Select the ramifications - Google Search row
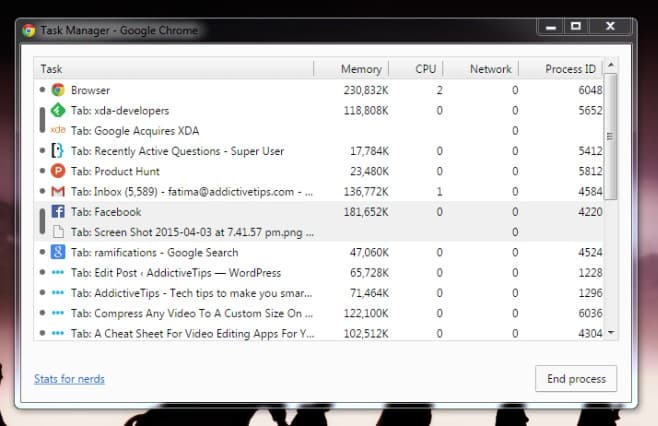This screenshot has width=658, height=426. pyautogui.click(x=319, y=252)
